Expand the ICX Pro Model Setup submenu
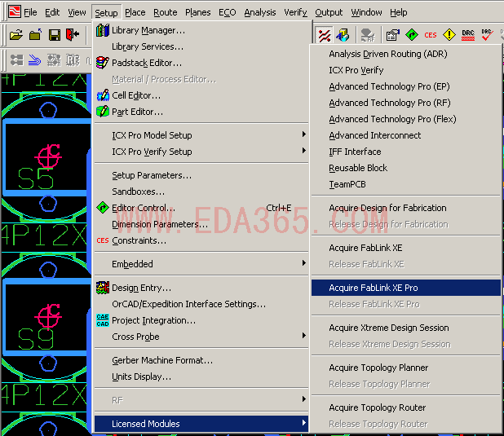This screenshot has height=436, width=504. (201, 135)
